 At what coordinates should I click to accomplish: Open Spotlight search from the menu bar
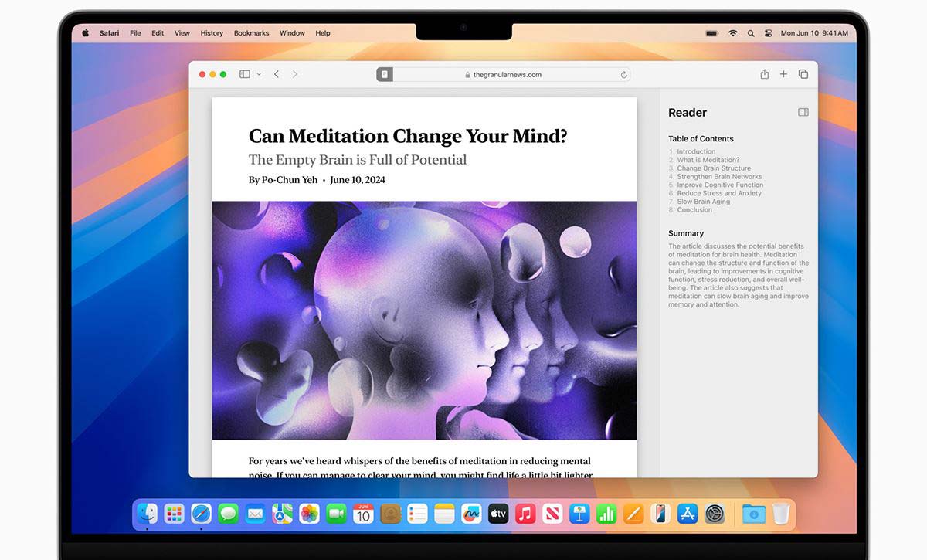click(750, 33)
